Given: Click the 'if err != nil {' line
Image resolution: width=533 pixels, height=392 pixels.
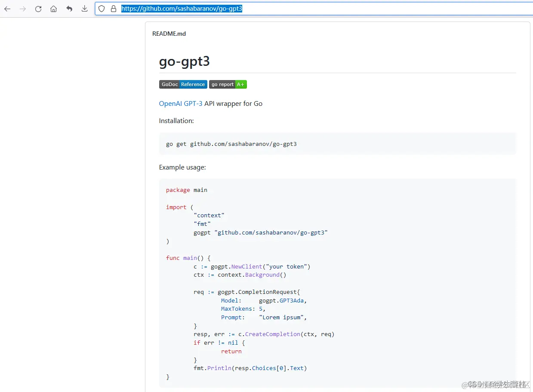Looking at the screenshot, I should [x=219, y=343].
